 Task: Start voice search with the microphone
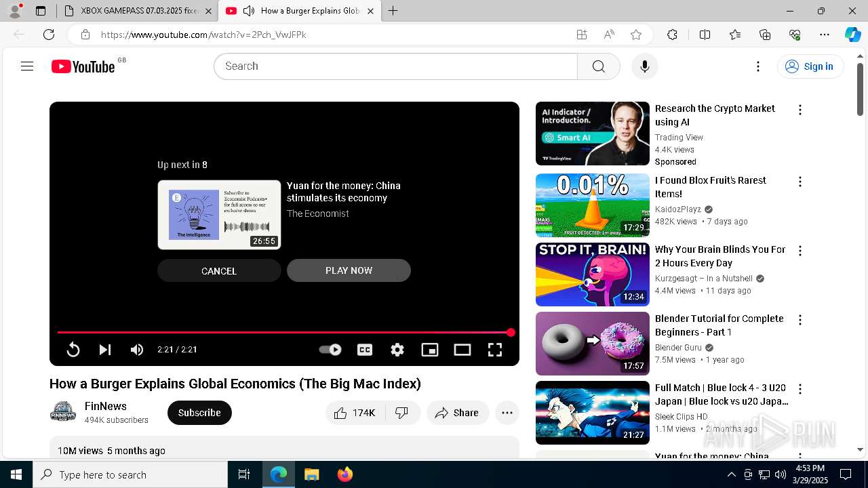(645, 66)
